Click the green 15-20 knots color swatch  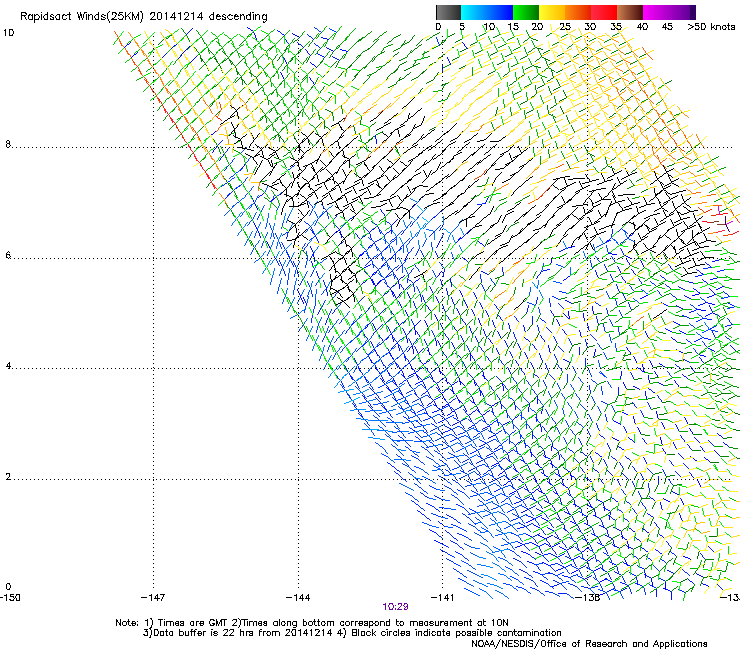526,12
